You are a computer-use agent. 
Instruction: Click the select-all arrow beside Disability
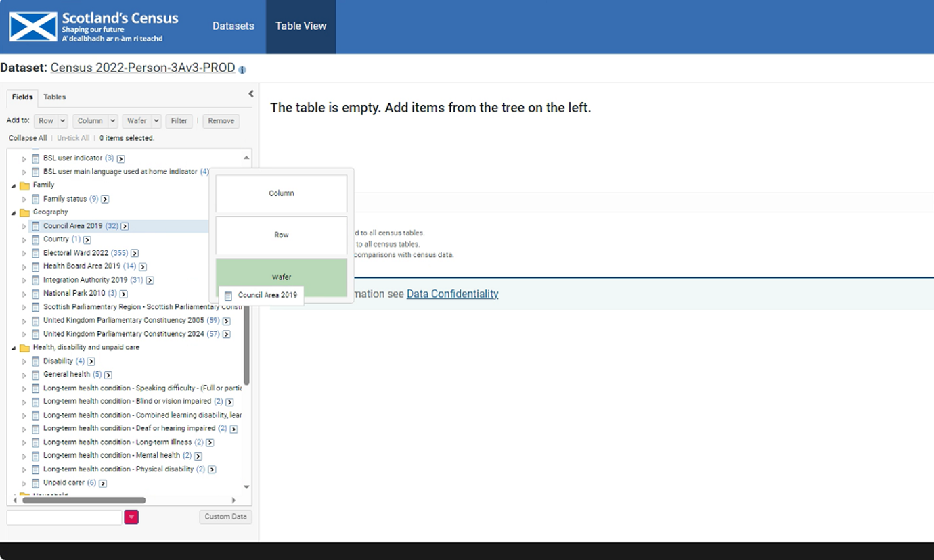pos(91,361)
